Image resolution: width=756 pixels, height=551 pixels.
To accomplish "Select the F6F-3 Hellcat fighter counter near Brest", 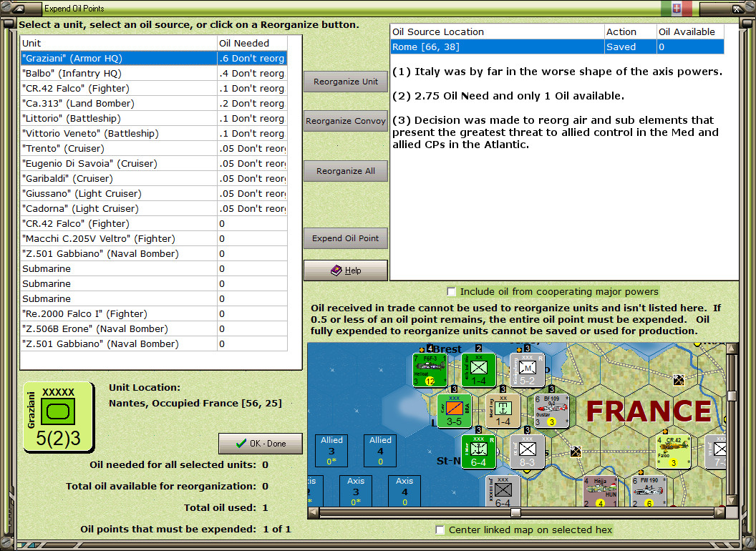I will (430, 370).
